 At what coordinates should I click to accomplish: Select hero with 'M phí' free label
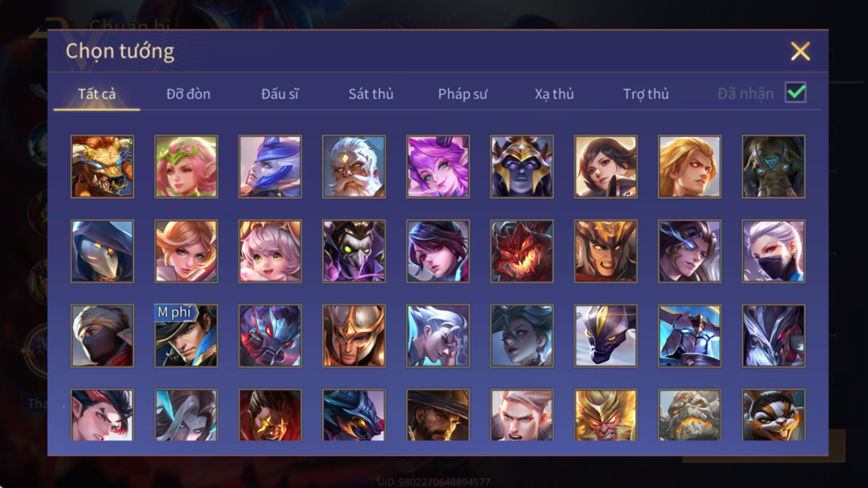click(x=186, y=335)
